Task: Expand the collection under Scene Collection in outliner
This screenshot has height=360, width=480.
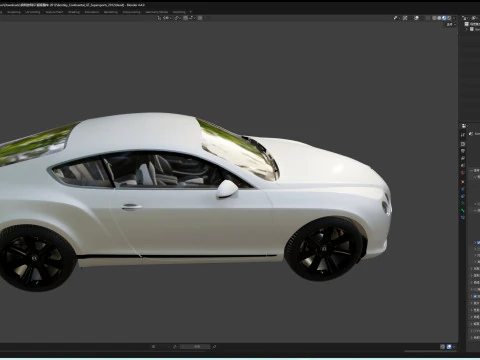Action: [467, 29]
